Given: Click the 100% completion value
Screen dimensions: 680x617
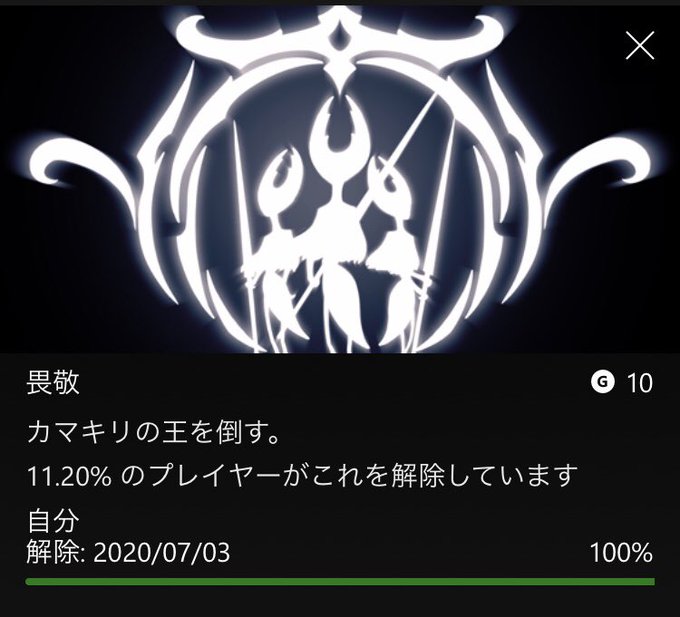Looking at the screenshot, I should pyautogui.click(x=621, y=553).
